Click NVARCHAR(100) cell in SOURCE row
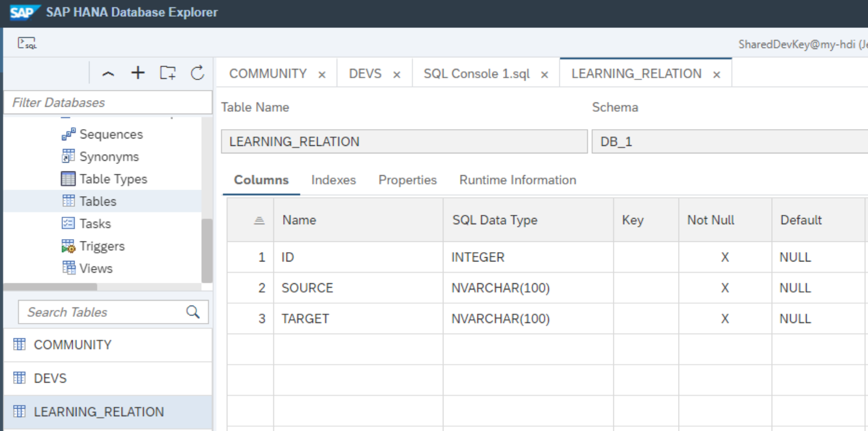Viewport: 868px width, 431px height. coord(528,288)
